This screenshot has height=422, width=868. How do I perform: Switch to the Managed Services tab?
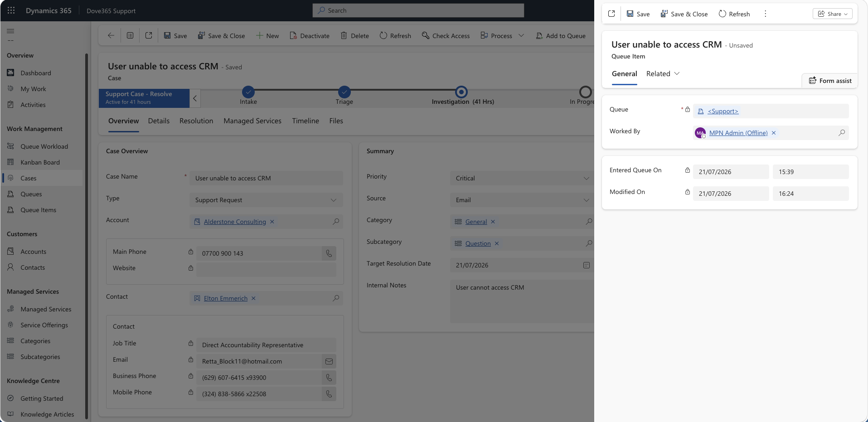[252, 121]
